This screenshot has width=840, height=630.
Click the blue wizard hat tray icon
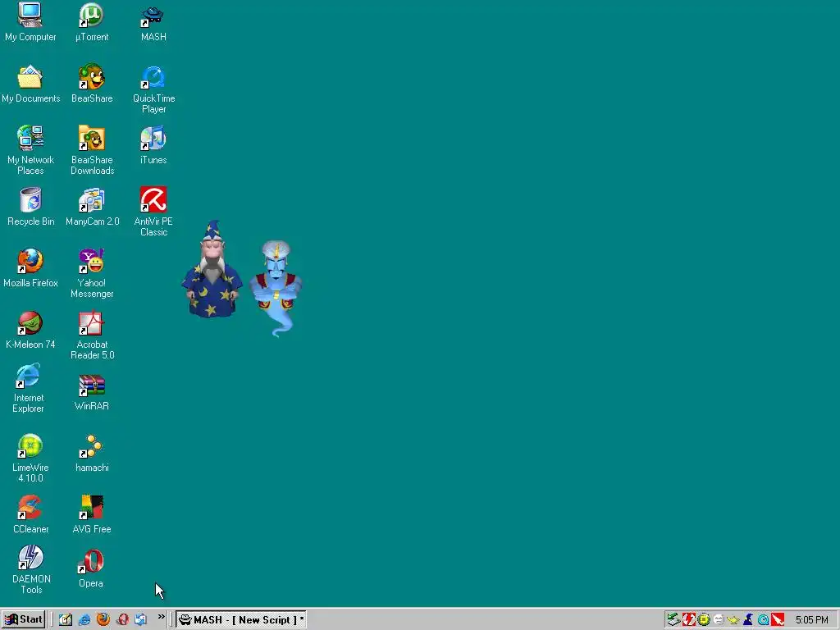(748, 620)
